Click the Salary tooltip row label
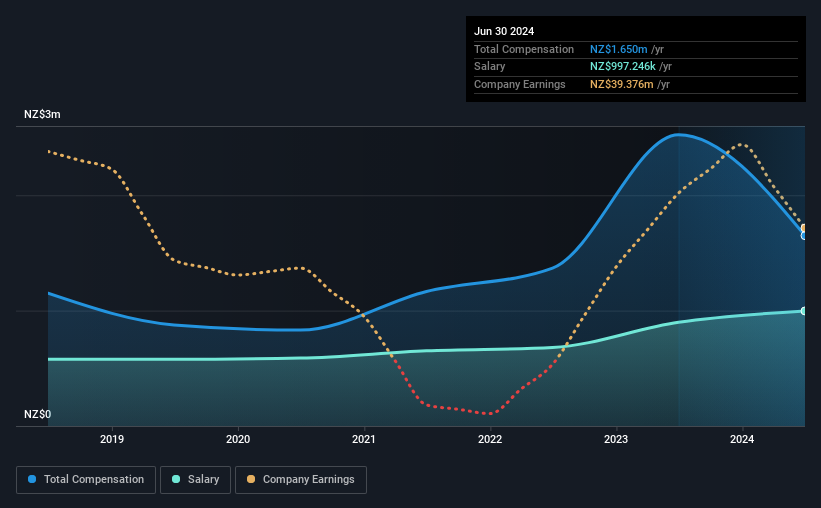The width and height of the screenshot is (821, 508). (490, 67)
